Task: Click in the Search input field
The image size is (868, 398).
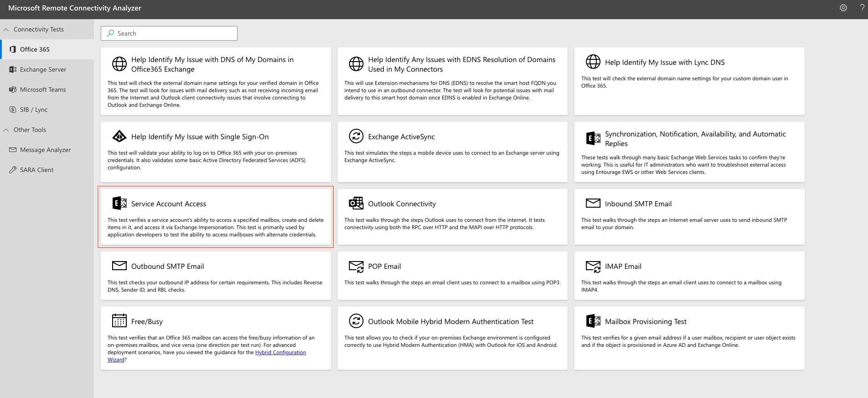Action: tap(173, 33)
